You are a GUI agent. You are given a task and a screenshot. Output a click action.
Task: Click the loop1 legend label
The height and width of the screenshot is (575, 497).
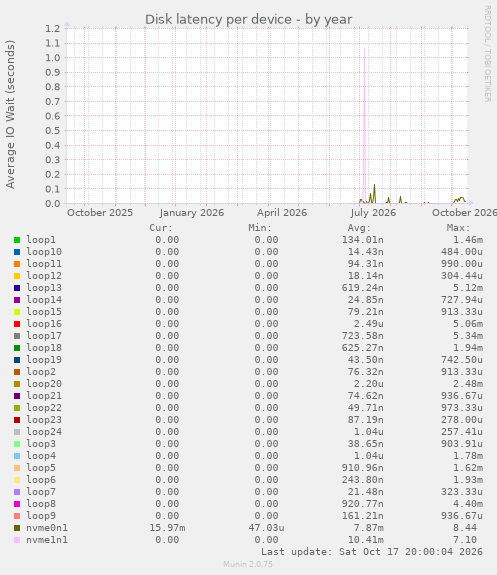coord(41,240)
